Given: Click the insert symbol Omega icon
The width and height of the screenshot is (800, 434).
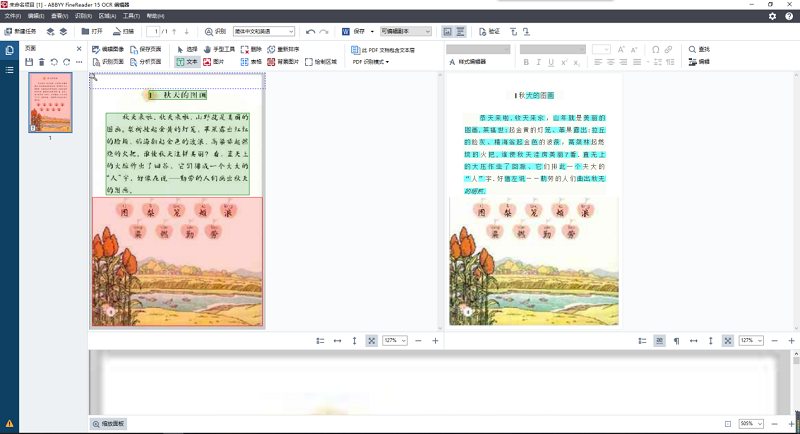Looking at the screenshot, I should point(656,49).
